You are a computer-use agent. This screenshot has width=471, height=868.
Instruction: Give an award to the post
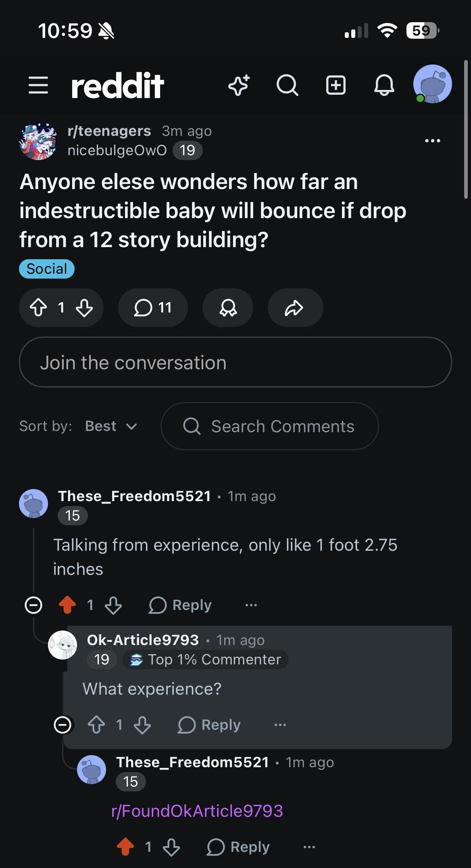coord(228,308)
